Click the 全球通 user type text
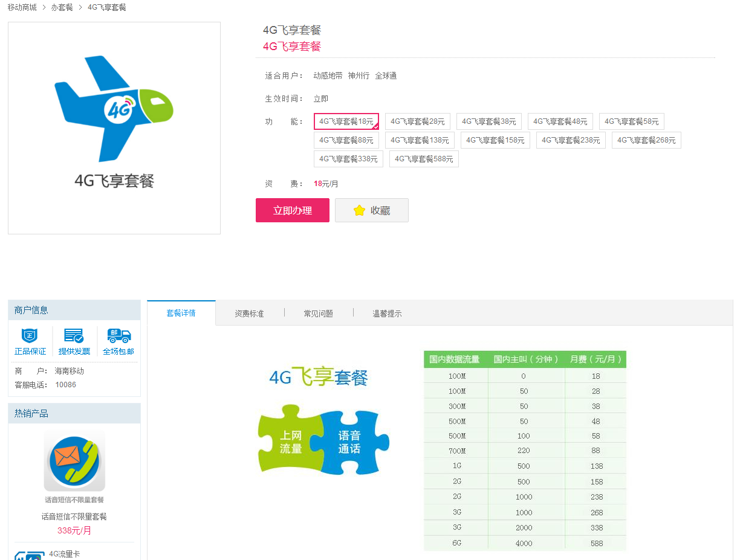 (386, 76)
